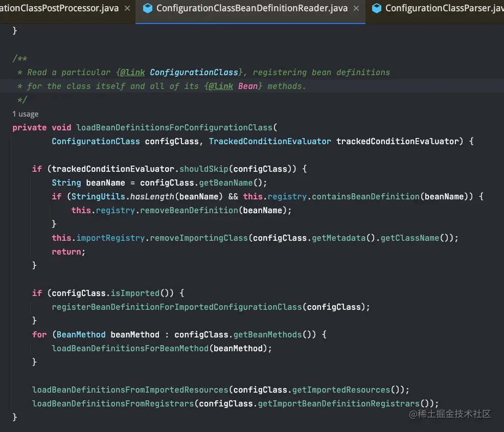This screenshot has height=432, width=504.
Task: Follow the Bean link in the Javadoc
Action: tap(248, 86)
